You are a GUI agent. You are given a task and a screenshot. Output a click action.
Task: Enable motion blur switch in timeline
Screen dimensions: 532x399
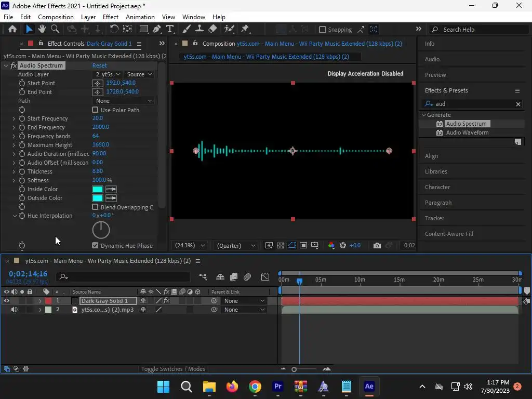coord(247,277)
